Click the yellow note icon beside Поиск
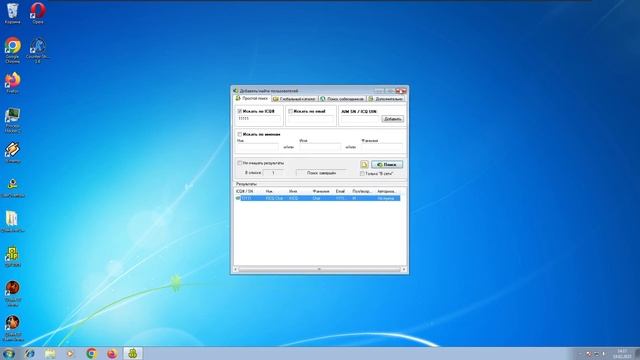 [364, 164]
